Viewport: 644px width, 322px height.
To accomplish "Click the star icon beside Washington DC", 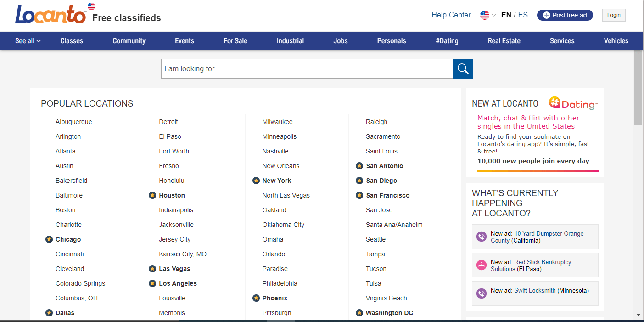I will click(359, 313).
